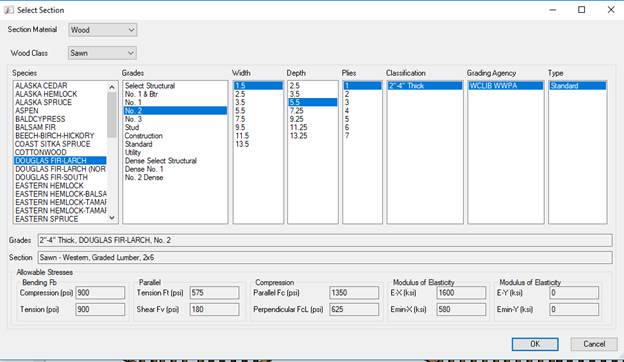Click the E-X modulus field
This screenshot has height=362, width=624.
[x=461, y=293]
